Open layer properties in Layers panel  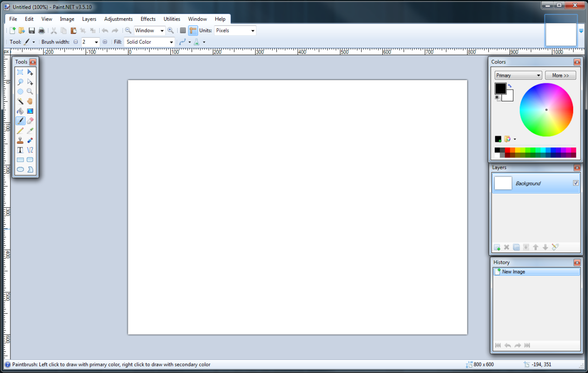555,247
